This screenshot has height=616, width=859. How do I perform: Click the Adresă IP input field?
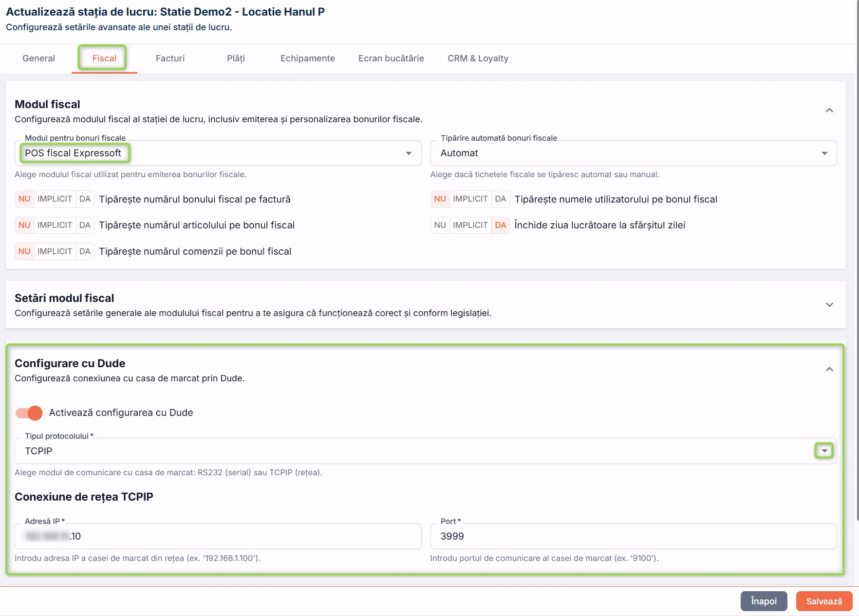click(x=218, y=537)
